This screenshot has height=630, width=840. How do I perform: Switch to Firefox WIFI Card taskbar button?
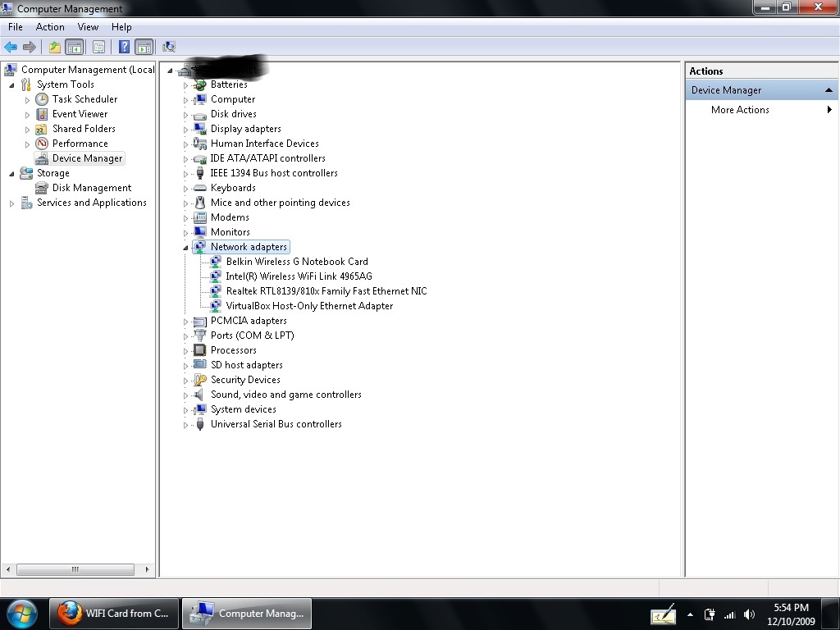pos(113,614)
